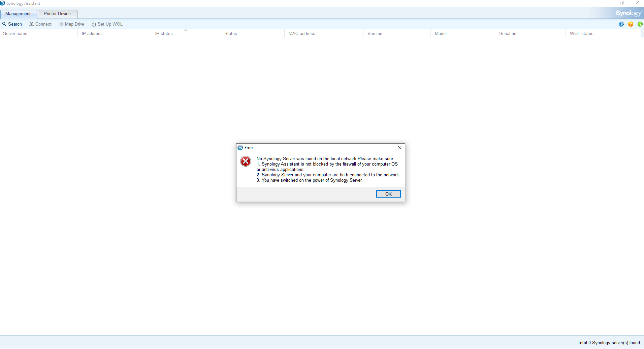Click the Error dialog title icon
The width and height of the screenshot is (644, 349).
click(x=240, y=148)
